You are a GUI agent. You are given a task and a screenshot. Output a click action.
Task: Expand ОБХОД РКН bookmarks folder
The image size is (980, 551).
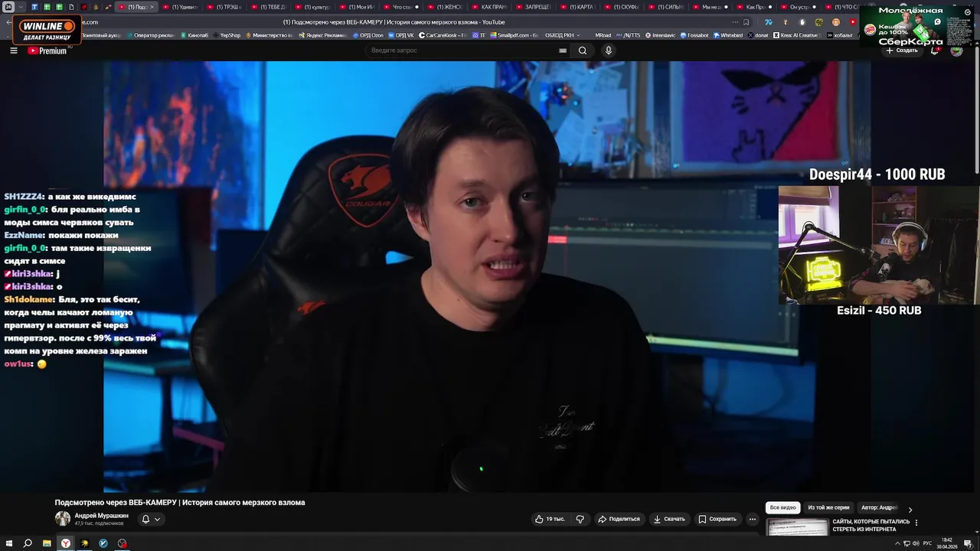[563, 35]
